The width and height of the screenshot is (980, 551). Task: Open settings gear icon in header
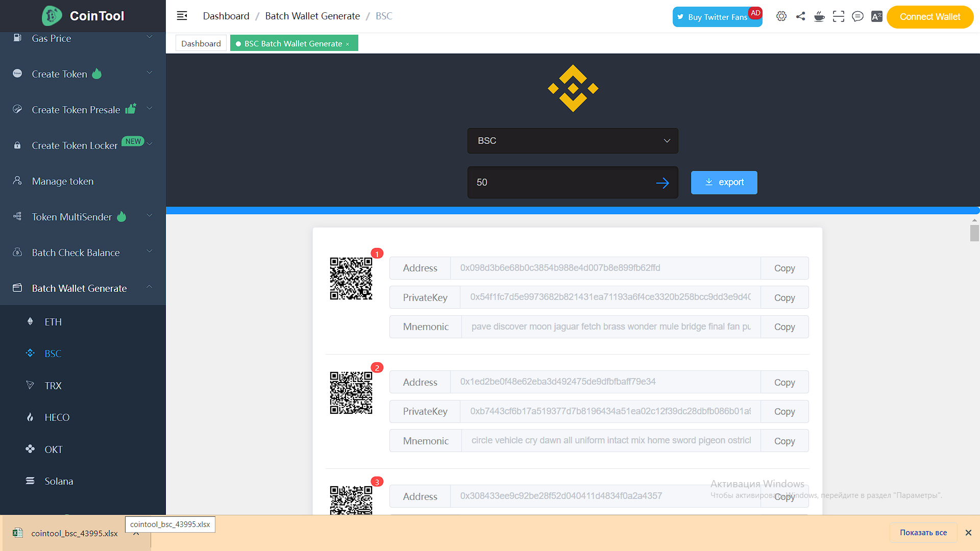pyautogui.click(x=781, y=16)
